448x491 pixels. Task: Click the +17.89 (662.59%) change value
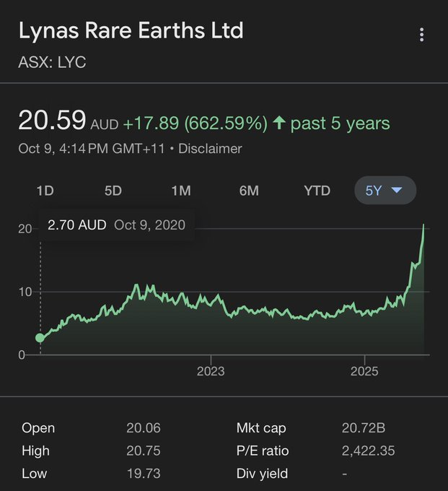click(196, 123)
